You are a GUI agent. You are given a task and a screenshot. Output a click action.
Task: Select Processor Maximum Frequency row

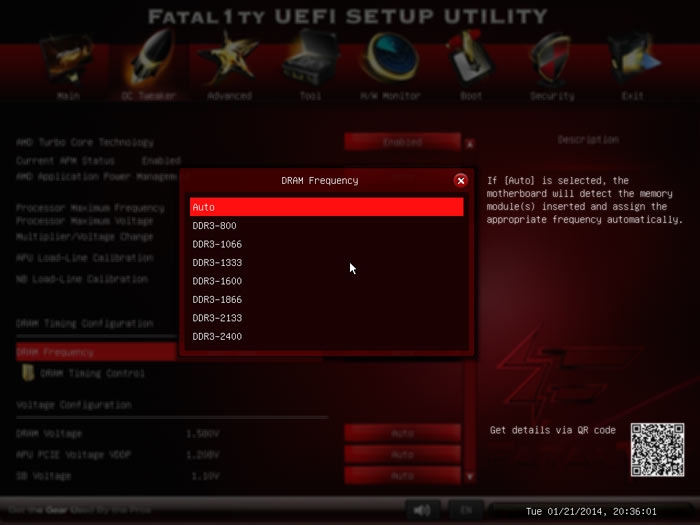point(90,208)
